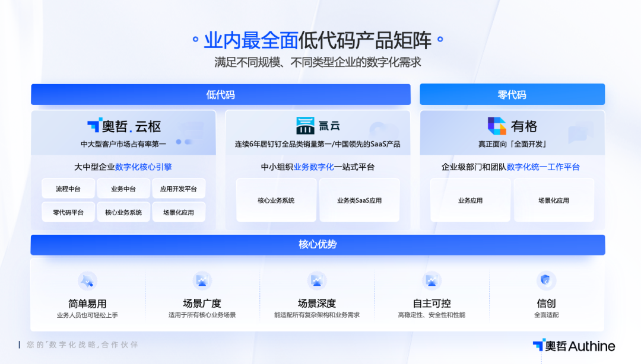Open 核心业务系统 card under 氚云

click(276, 200)
